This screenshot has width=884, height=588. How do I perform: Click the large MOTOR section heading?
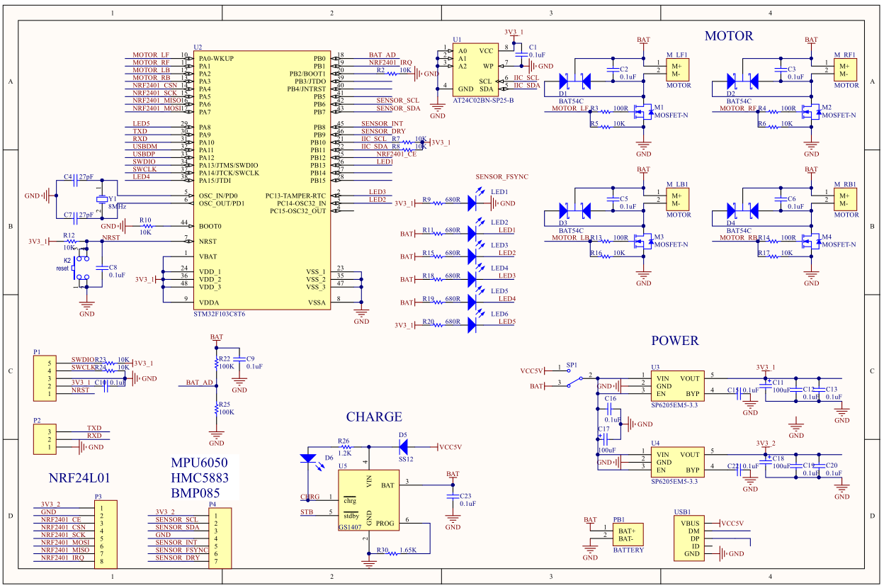point(729,36)
